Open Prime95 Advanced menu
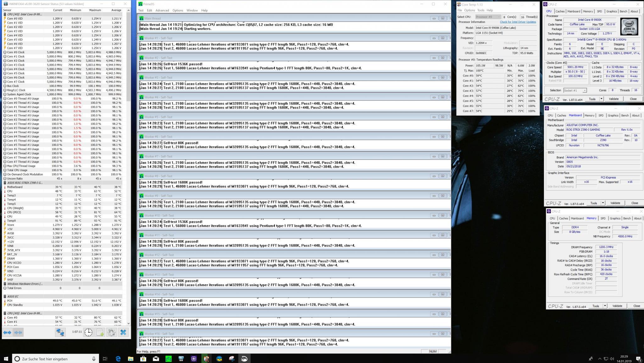The height and width of the screenshot is (363, 644). [x=162, y=10]
